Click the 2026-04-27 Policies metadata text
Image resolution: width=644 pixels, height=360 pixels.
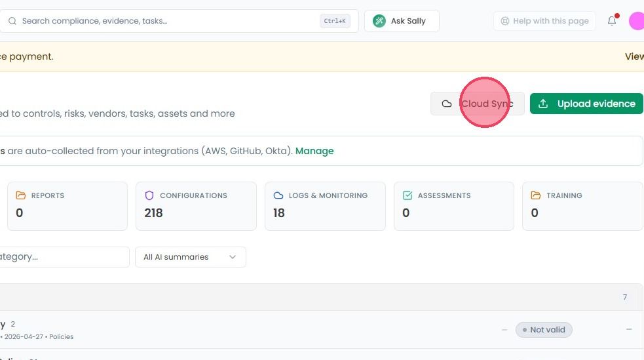38,336
